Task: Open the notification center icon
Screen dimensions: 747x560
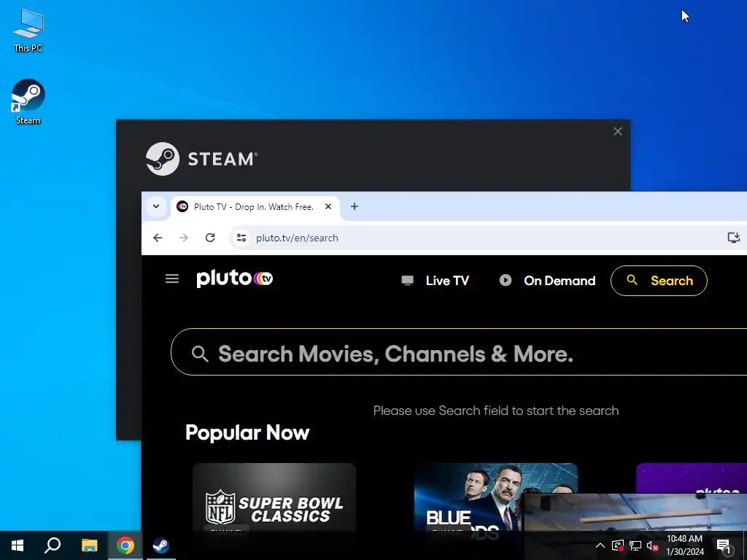Action: 724,545
